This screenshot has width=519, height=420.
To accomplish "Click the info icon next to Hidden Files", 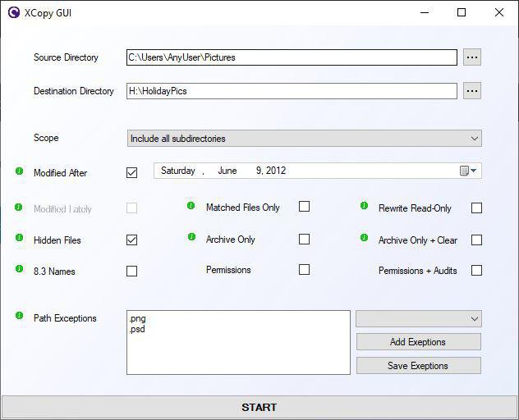I will [x=19, y=237].
